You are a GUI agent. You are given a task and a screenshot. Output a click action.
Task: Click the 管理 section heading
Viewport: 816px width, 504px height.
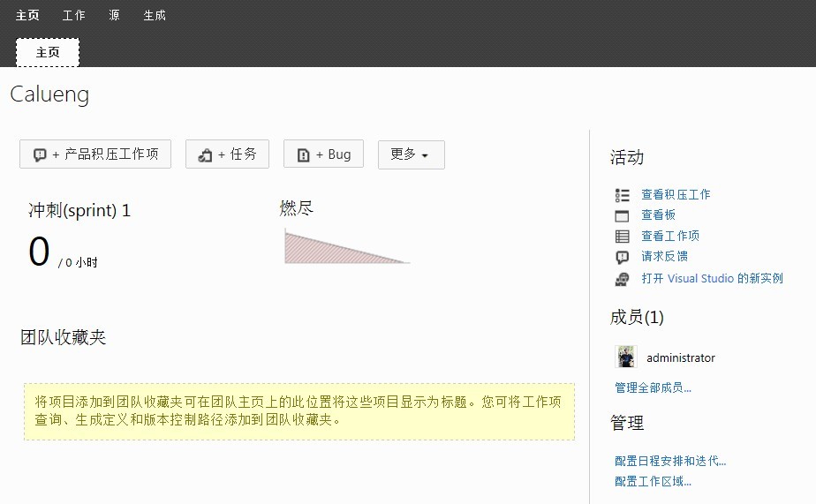point(627,422)
